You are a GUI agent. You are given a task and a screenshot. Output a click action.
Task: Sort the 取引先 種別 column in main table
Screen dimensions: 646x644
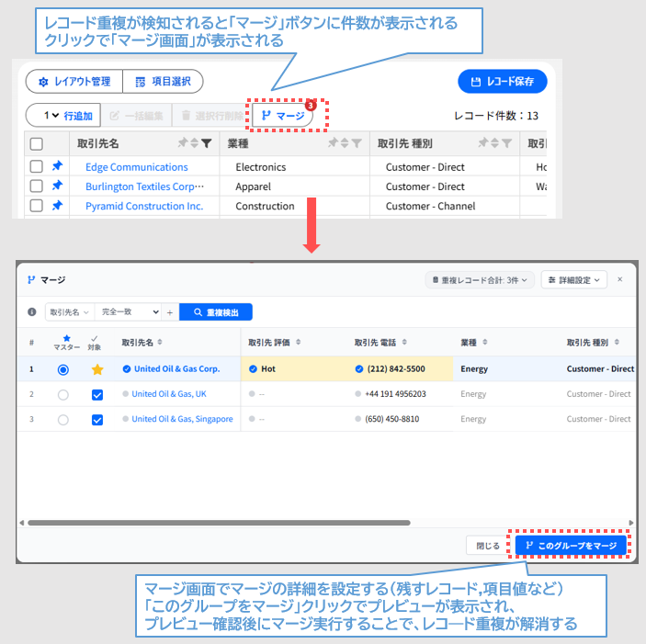(x=494, y=143)
